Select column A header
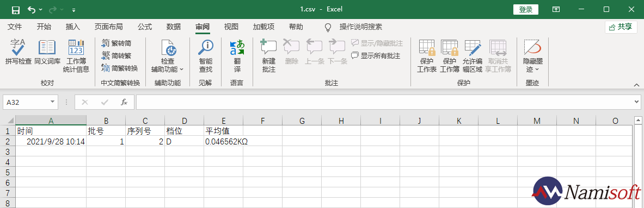Image resolution: width=644 pixels, height=208 pixels. 51,121
